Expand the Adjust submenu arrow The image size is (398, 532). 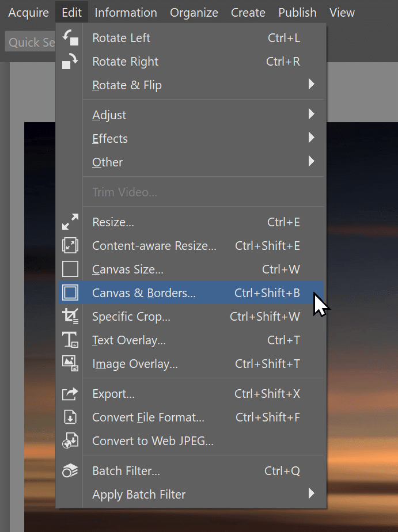point(311,115)
